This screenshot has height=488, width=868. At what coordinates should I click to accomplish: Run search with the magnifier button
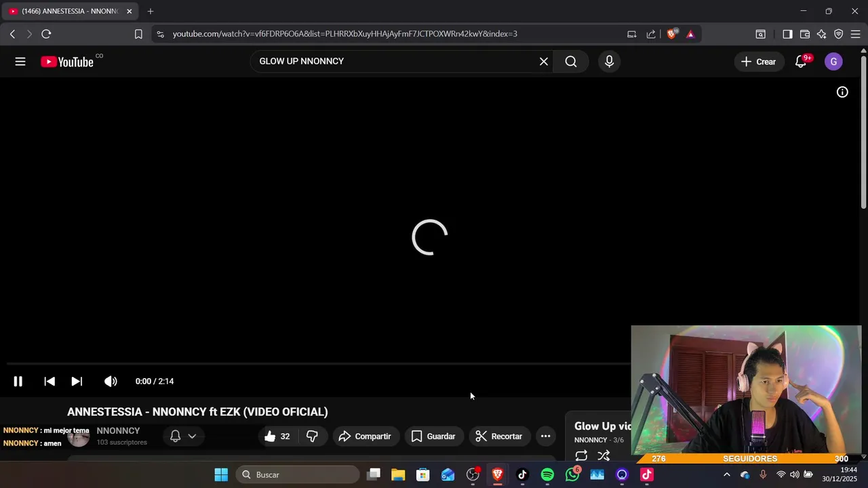coord(571,62)
